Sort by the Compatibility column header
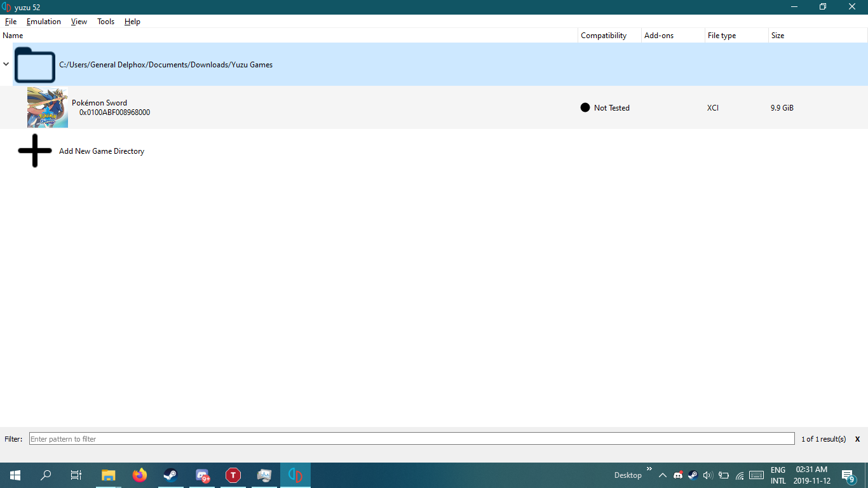868x488 pixels. pos(610,36)
